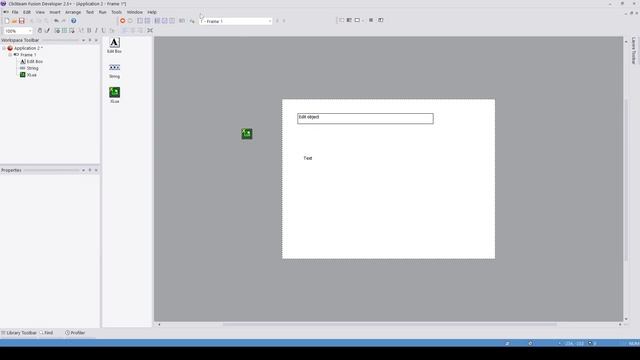Select the green XLua object beside the frame

(x=247, y=133)
